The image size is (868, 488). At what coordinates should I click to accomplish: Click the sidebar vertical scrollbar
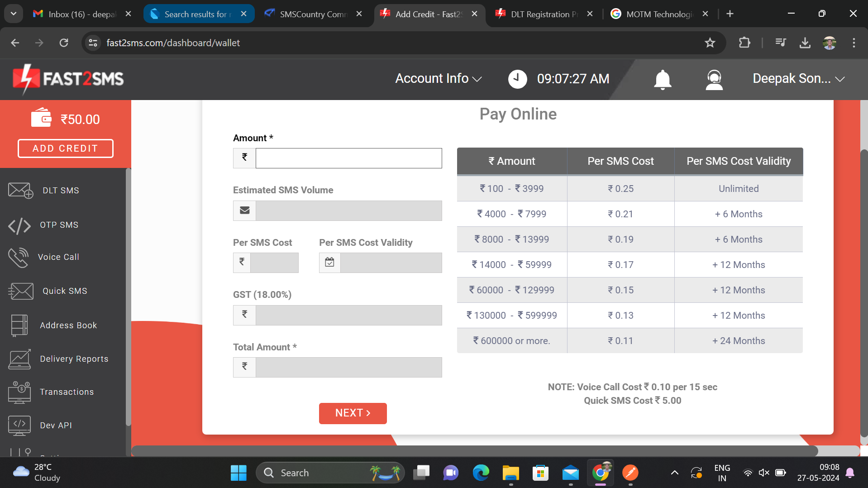tap(128, 297)
